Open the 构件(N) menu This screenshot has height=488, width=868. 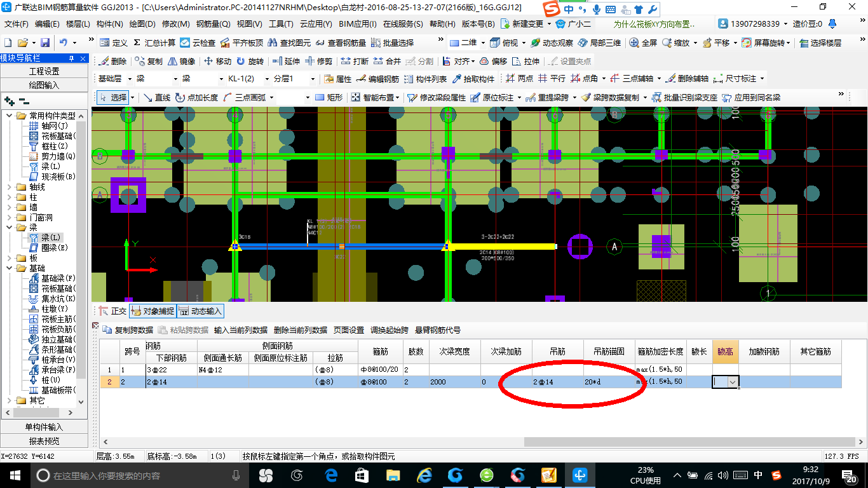109,24
